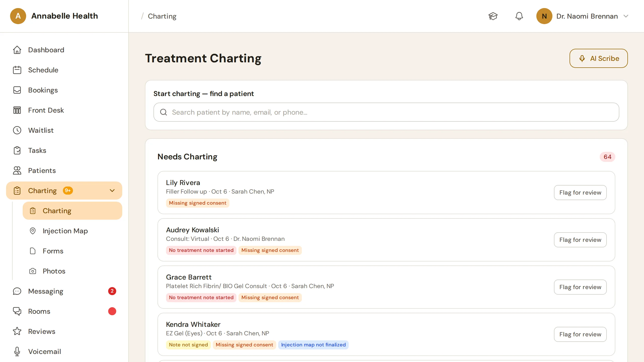
Task: Click Lily Rivera's Missing signed consent tag
Action: coord(198,203)
